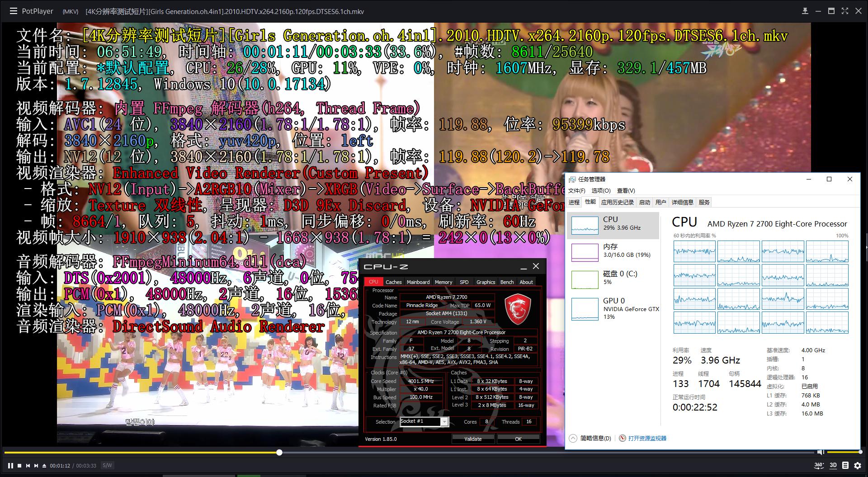
Task: Click the elapsed time 00:01:12
Action: [60, 466]
